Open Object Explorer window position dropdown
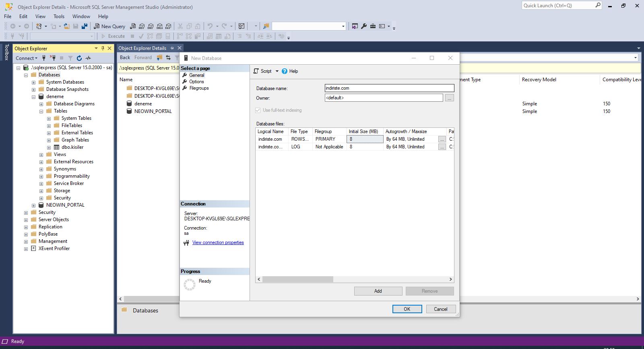644x349 pixels. 96,48
